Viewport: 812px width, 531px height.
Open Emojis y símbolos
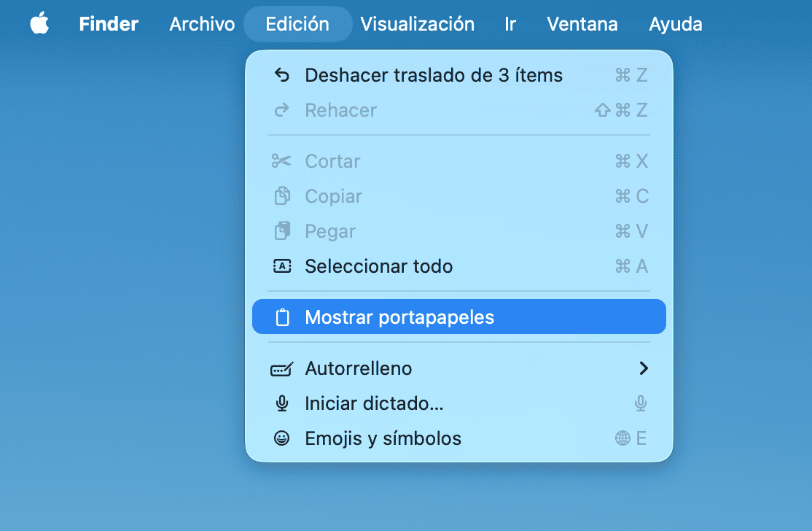(383, 438)
